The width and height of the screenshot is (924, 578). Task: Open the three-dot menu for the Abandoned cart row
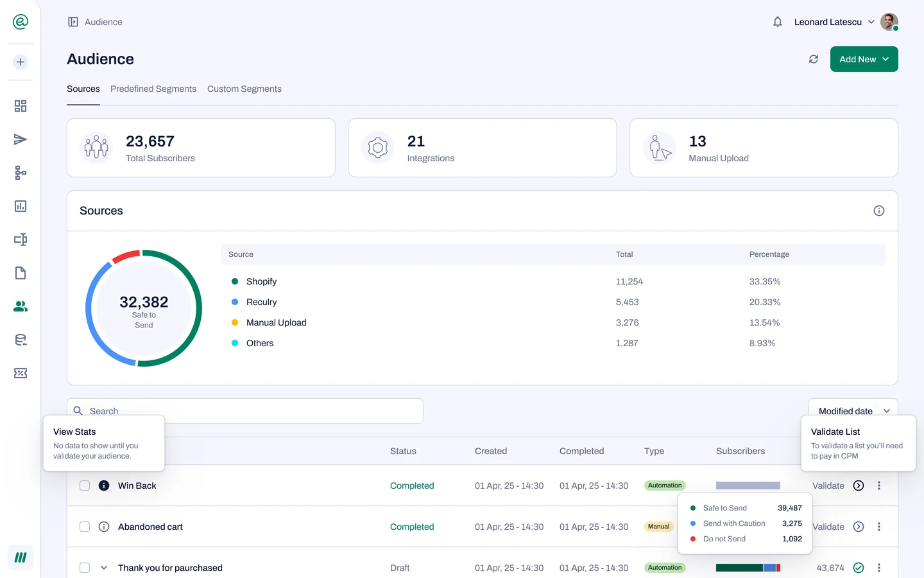click(879, 527)
